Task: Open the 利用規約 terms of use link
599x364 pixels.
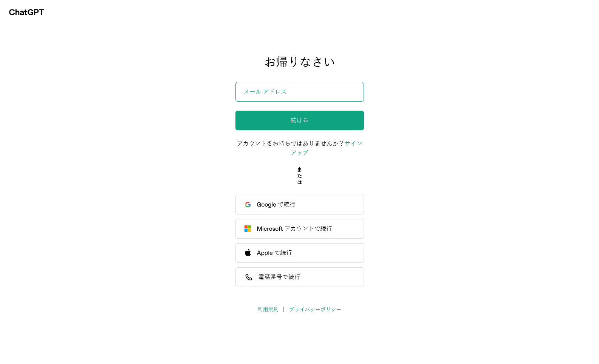Action: click(x=268, y=310)
